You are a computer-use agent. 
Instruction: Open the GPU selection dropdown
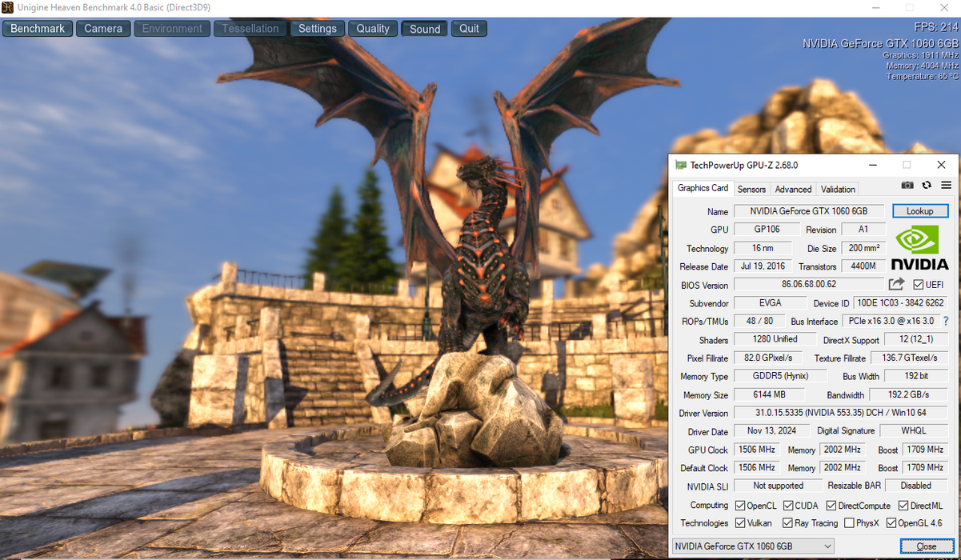(752, 546)
